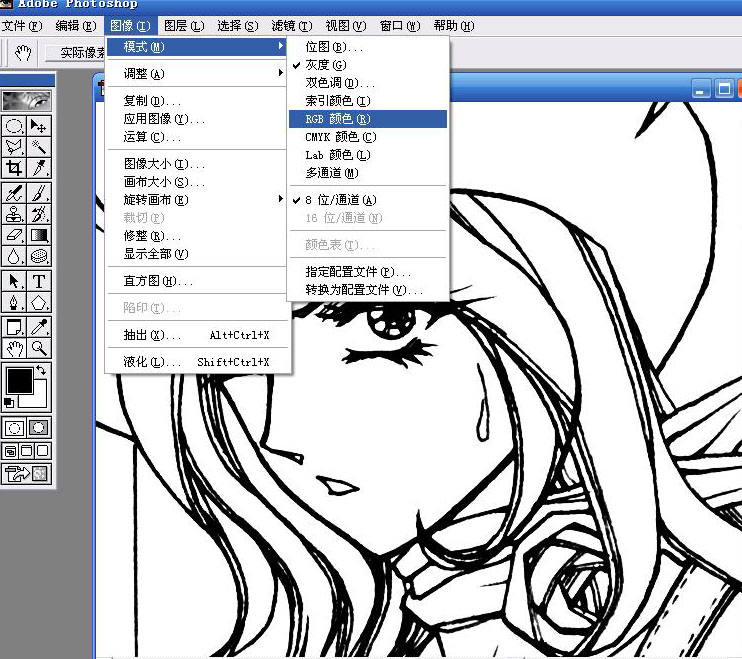This screenshot has width=742, height=659.
Task: Expand 模式 (M) submenu
Action: pyautogui.click(x=196, y=47)
